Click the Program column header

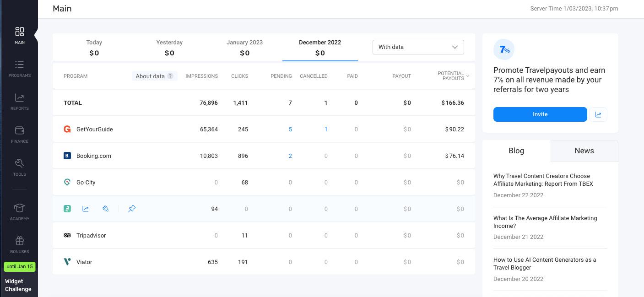pos(76,76)
